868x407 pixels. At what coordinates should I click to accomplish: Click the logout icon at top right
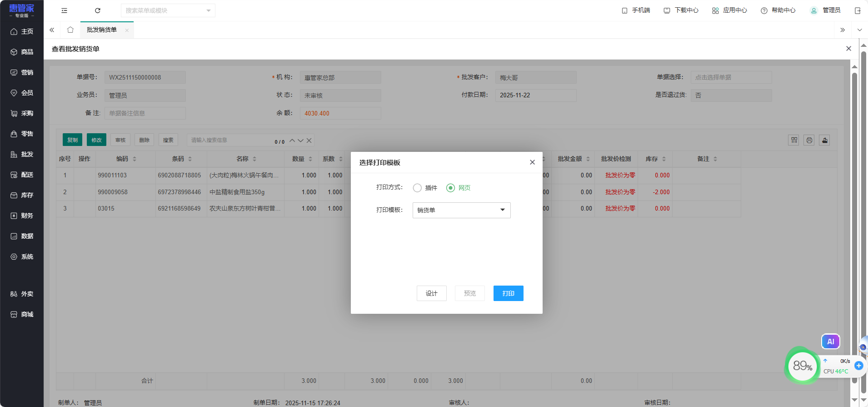pos(858,10)
